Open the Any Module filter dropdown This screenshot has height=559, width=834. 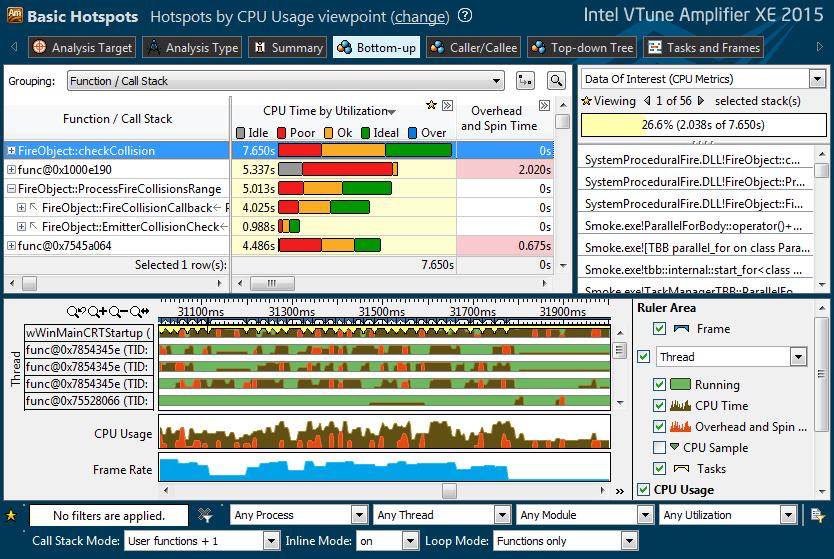(585, 515)
